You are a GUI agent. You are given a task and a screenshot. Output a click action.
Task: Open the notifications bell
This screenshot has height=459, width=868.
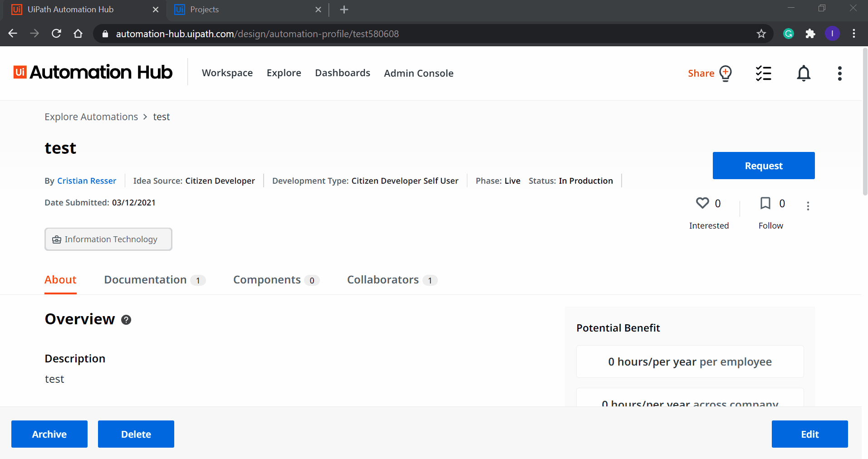pos(804,73)
